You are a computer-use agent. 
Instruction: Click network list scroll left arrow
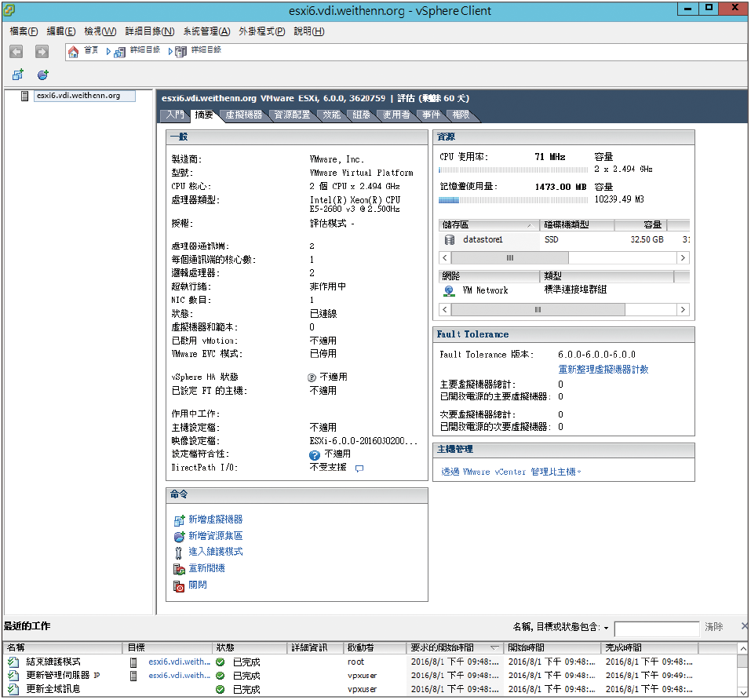click(445, 310)
